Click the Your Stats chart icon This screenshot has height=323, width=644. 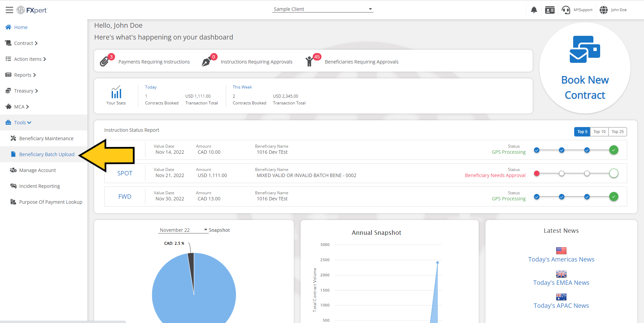point(116,92)
